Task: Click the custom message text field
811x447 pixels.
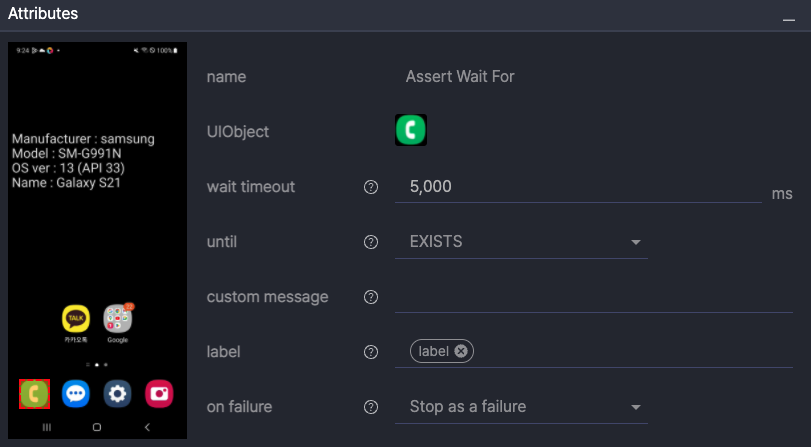Action: (x=593, y=297)
